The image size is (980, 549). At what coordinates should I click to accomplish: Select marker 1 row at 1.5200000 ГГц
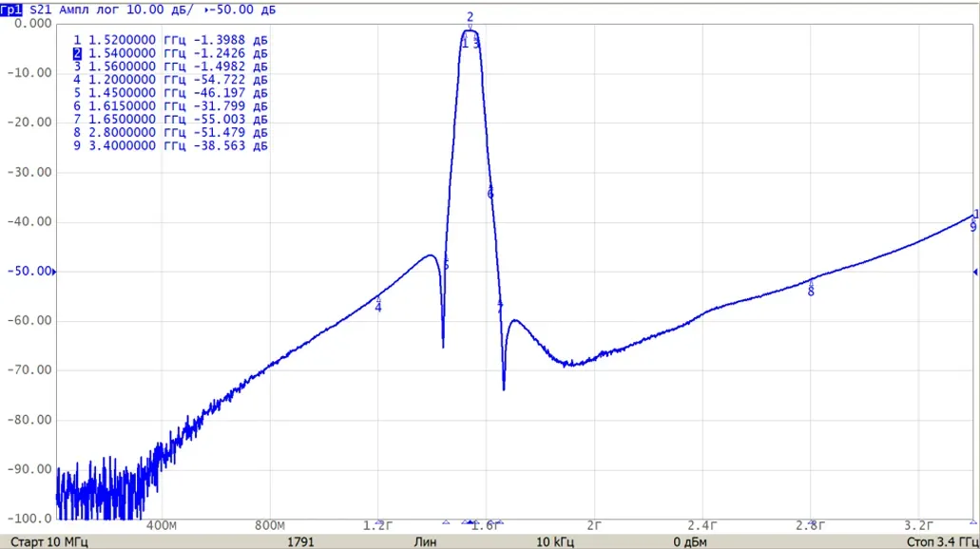click(x=170, y=40)
